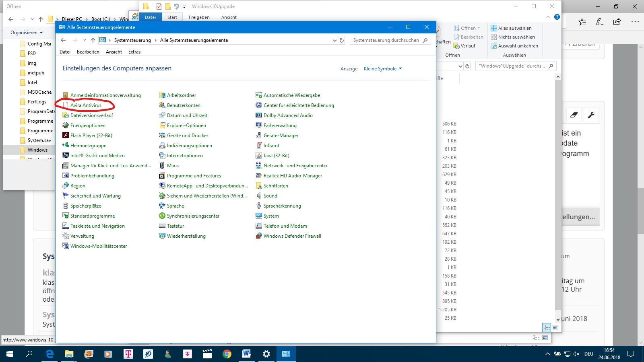Switch Explorer to details view
Screen dimensions: 644x362
[x=547, y=327]
